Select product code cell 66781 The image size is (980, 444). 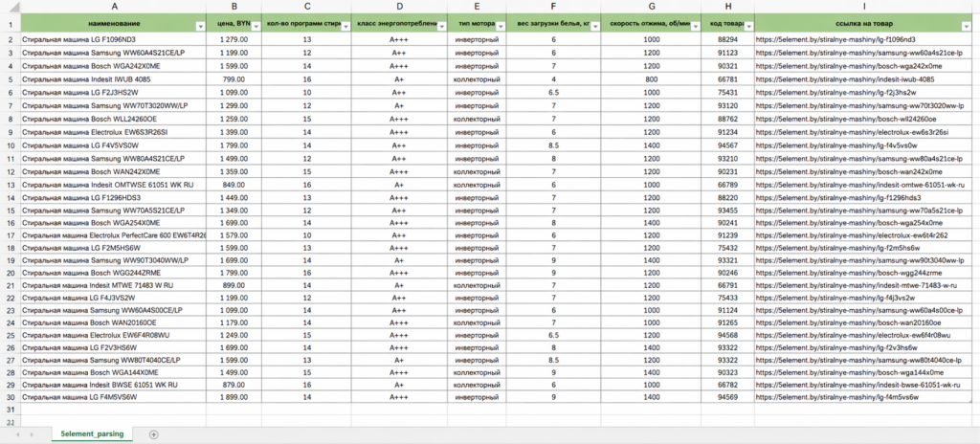click(x=727, y=79)
